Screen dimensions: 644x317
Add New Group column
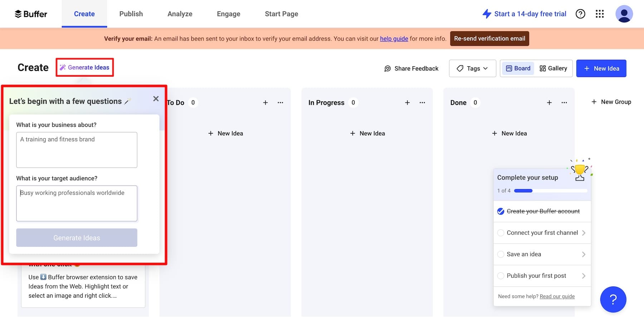coord(611,102)
